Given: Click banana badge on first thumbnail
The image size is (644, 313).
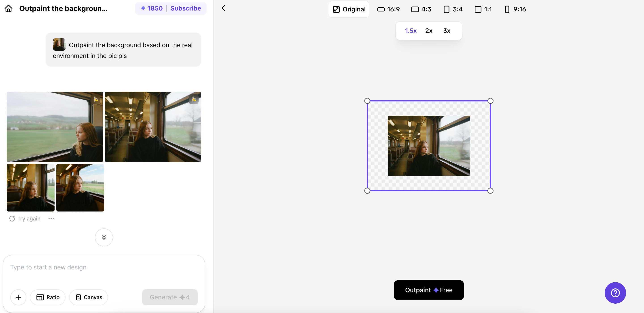Looking at the screenshot, I should 95,99.
